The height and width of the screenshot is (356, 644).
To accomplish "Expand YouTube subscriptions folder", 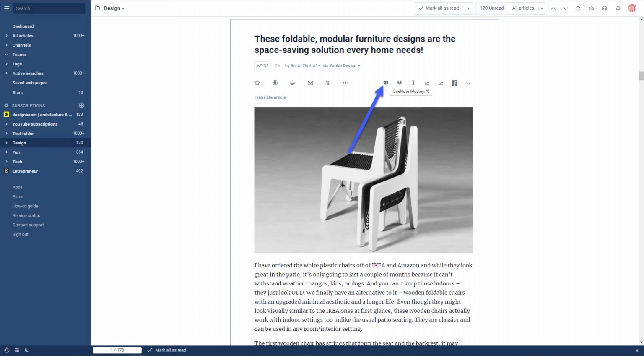I will click(6, 124).
